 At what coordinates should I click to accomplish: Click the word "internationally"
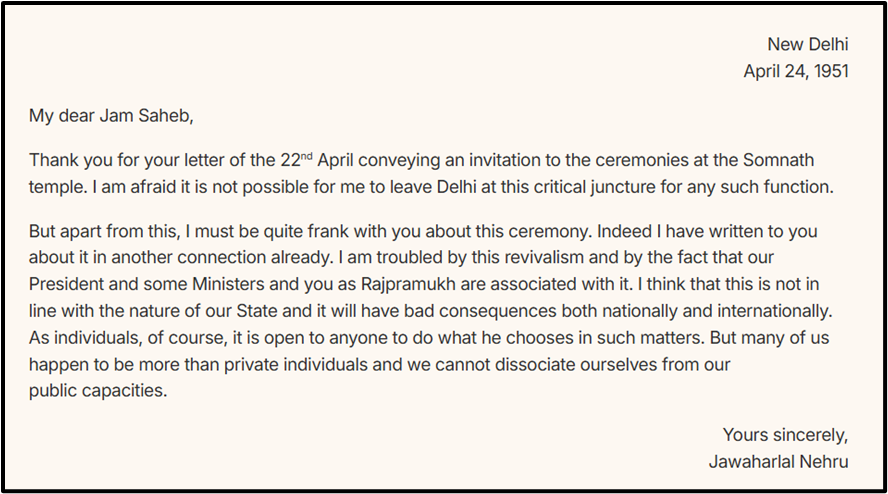coord(776,311)
